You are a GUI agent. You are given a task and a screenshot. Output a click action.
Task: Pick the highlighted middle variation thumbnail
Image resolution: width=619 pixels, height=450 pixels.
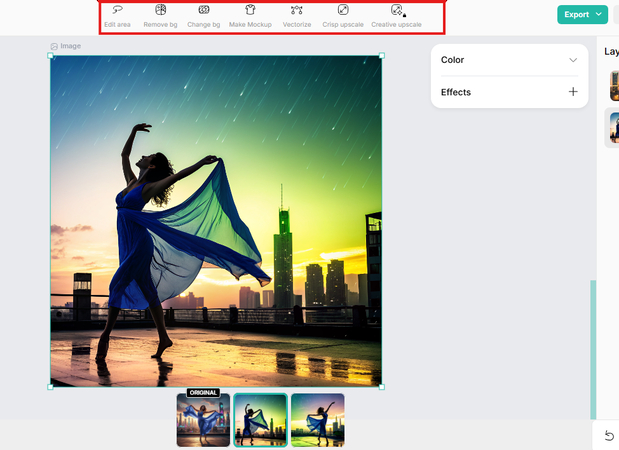(x=261, y=419)
